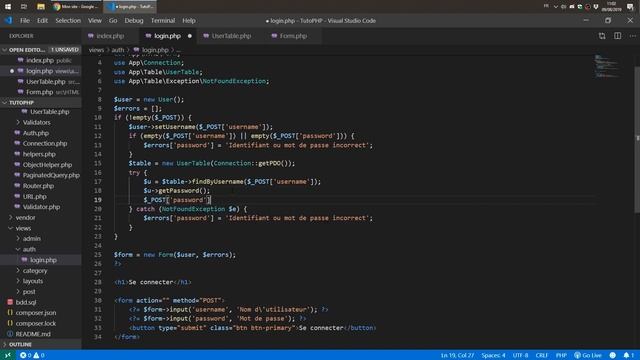Switch to Chrome window in taskbar
The image size is (640, 360).
[76, 7]
